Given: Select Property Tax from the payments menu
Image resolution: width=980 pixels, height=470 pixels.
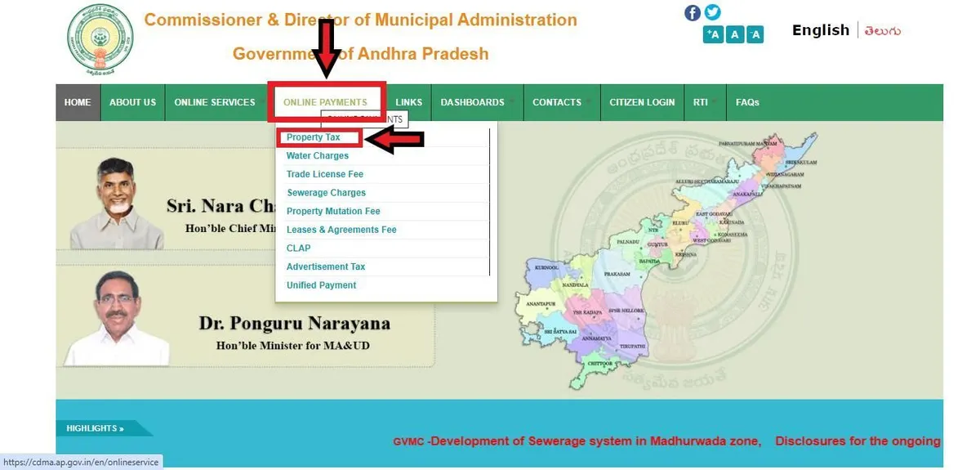Looking at the screenshot, I should [x=314, y=137].
